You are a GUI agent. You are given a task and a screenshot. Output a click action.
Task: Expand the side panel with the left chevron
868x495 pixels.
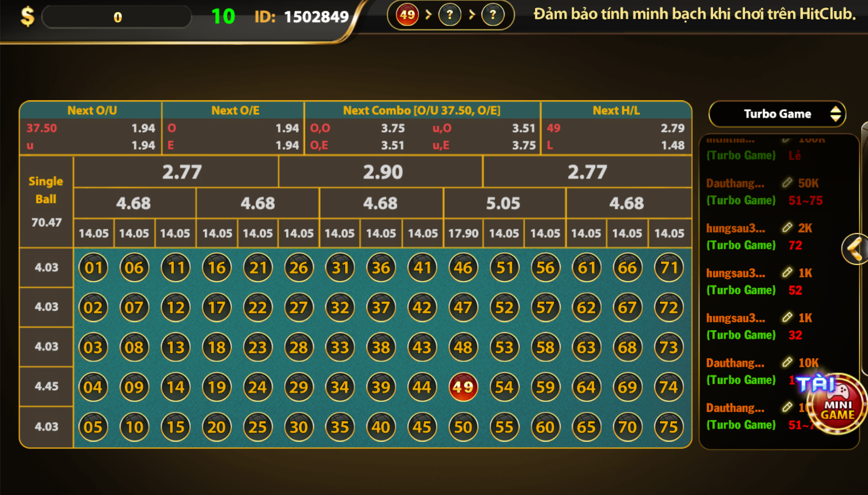(855, 249)
